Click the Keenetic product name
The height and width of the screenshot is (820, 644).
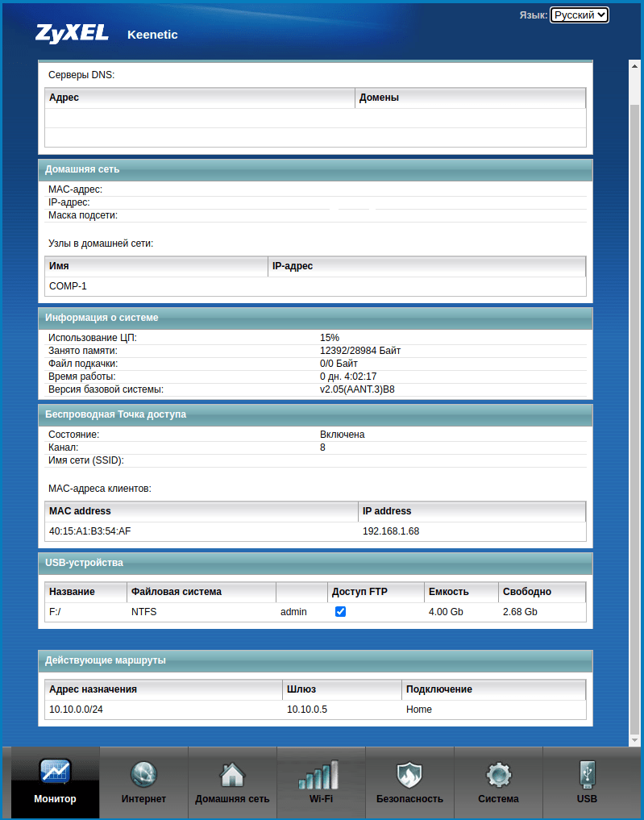click(x=152, y=35)
